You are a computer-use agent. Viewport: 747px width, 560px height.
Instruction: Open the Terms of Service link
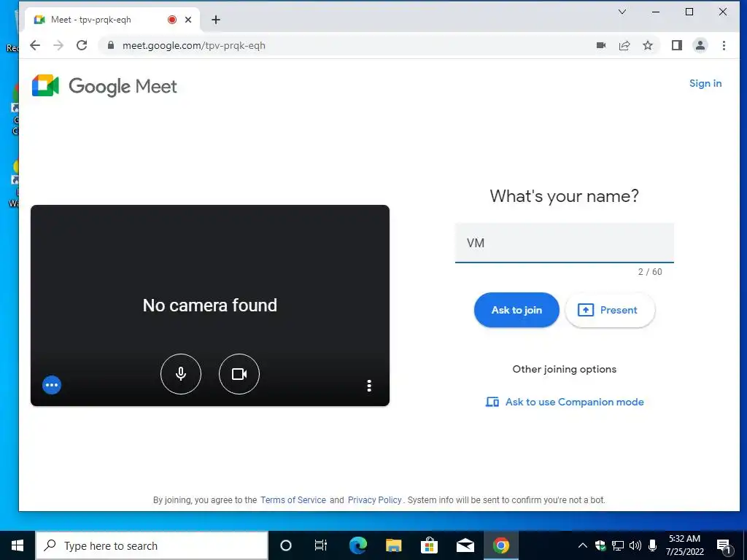[293, 500]
